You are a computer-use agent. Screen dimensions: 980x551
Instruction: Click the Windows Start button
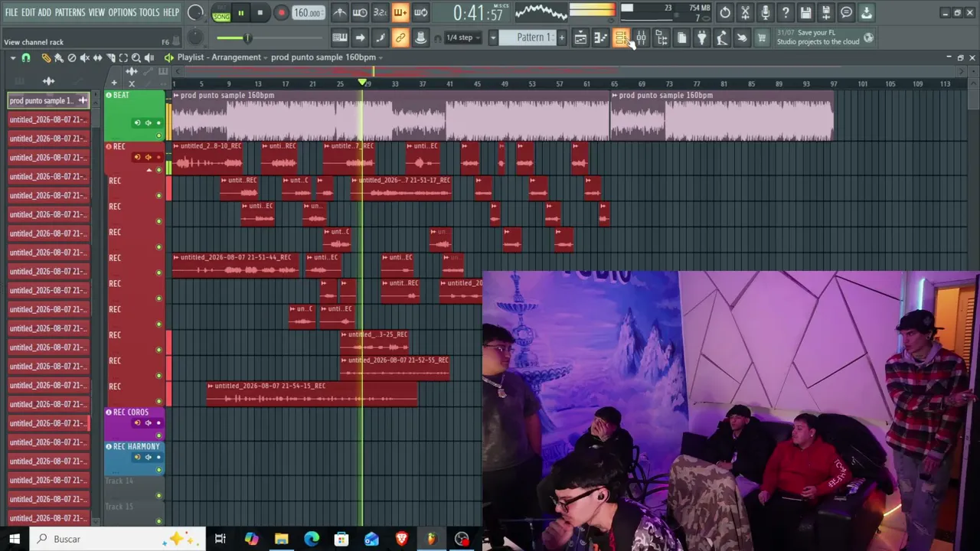[15, 539]
